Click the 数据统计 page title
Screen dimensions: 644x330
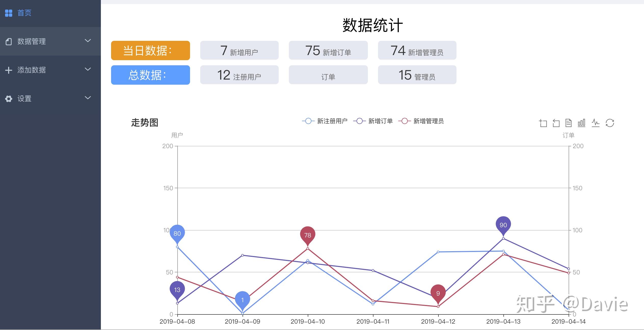373,25
